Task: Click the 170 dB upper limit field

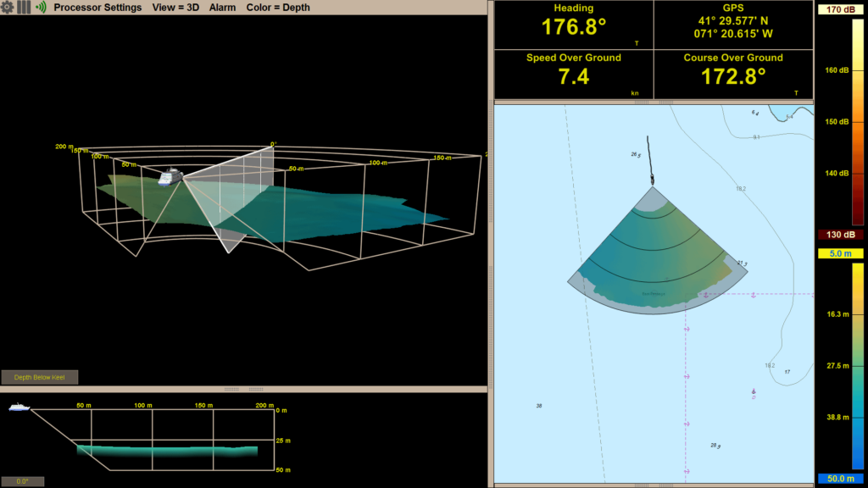Action: (840, 9)
